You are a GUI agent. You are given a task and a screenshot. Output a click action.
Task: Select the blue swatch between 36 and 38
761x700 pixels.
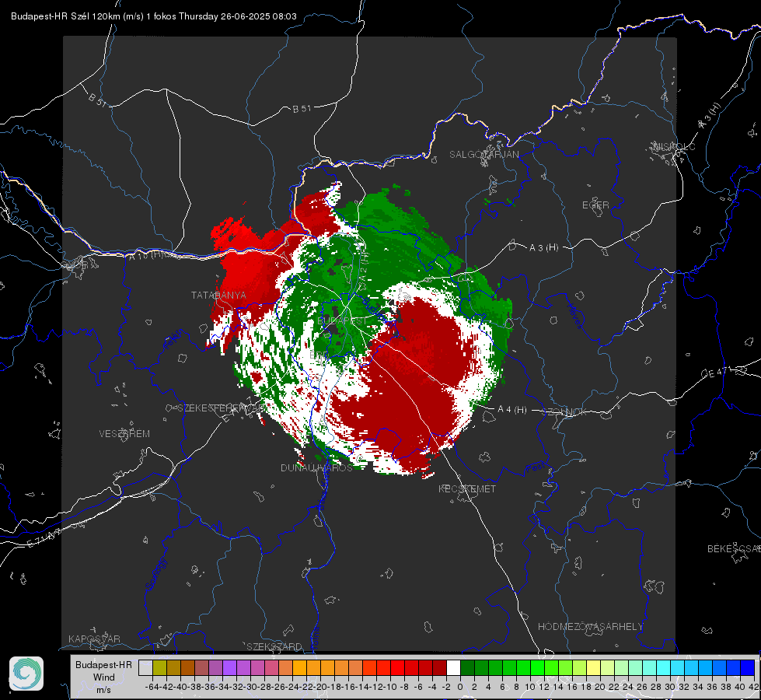pos(719,667)
